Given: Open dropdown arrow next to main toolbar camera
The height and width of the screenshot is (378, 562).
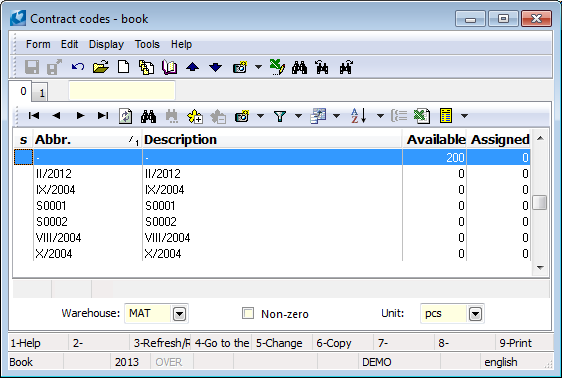Looking at the screenshot, I should point(258,67).
